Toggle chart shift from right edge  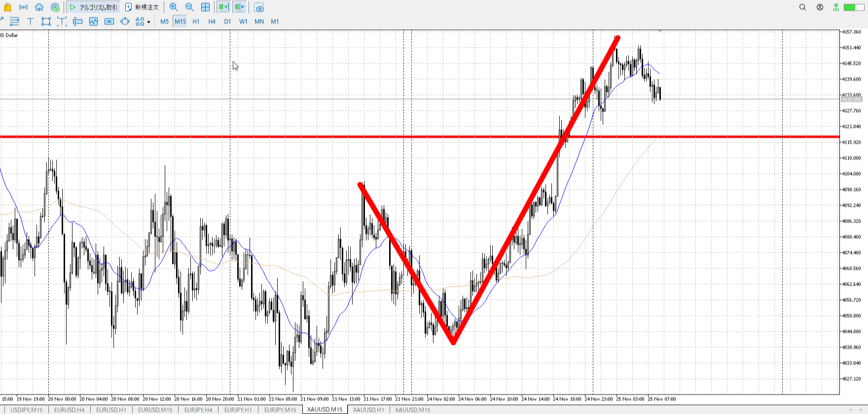(240, 7)
